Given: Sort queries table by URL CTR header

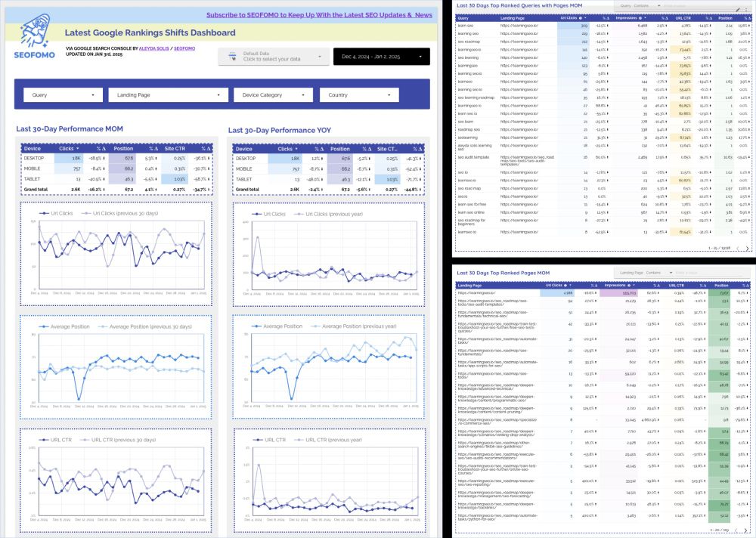Looking at the screenshot, I should [683, 18].
